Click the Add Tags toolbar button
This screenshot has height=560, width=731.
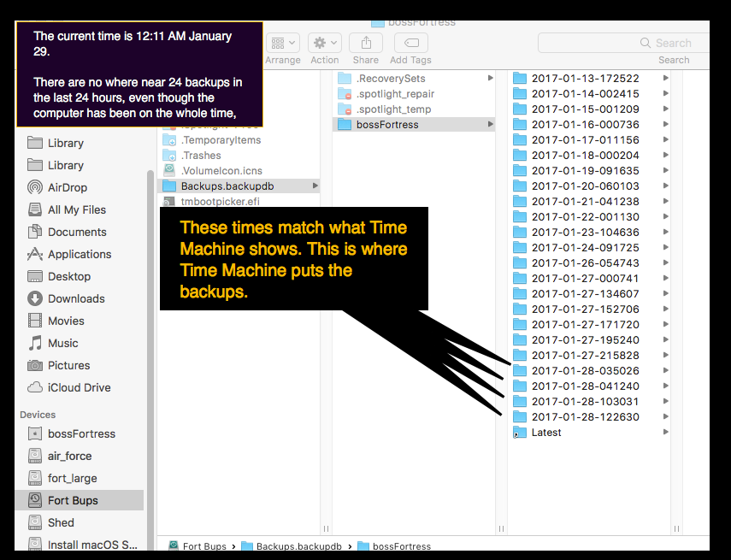pyautogui.click(x=411, y=43)
